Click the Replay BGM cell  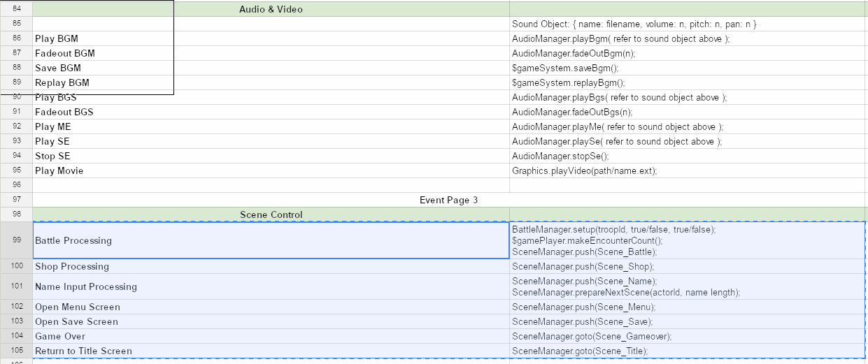[271, 82]
